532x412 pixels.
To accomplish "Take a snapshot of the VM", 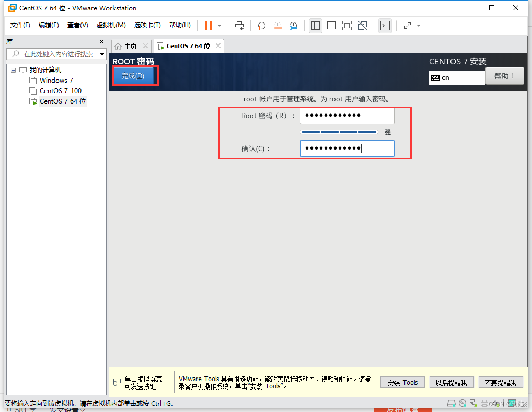I will [x=262, y=26].
